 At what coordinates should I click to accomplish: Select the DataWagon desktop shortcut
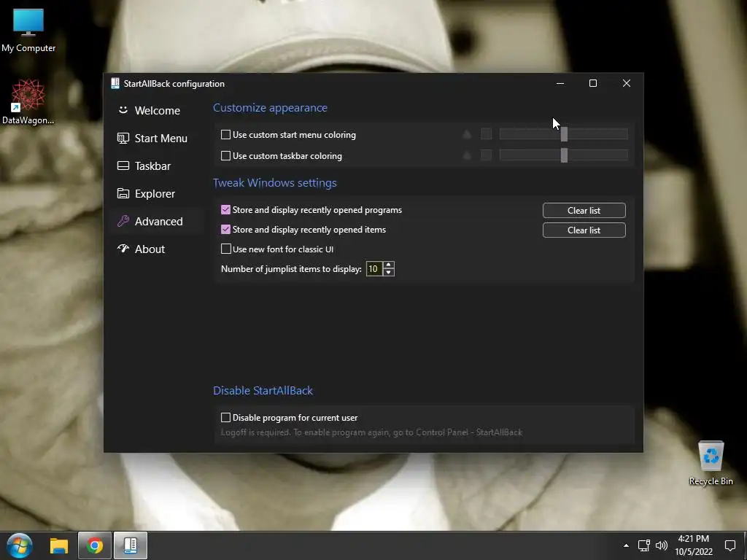(x=28, y=102)
